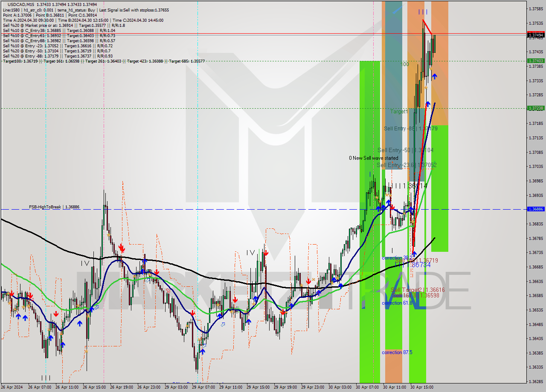Click the 1.36735 price axis label
Screen dimensions: 546x392
pos(536,252)
